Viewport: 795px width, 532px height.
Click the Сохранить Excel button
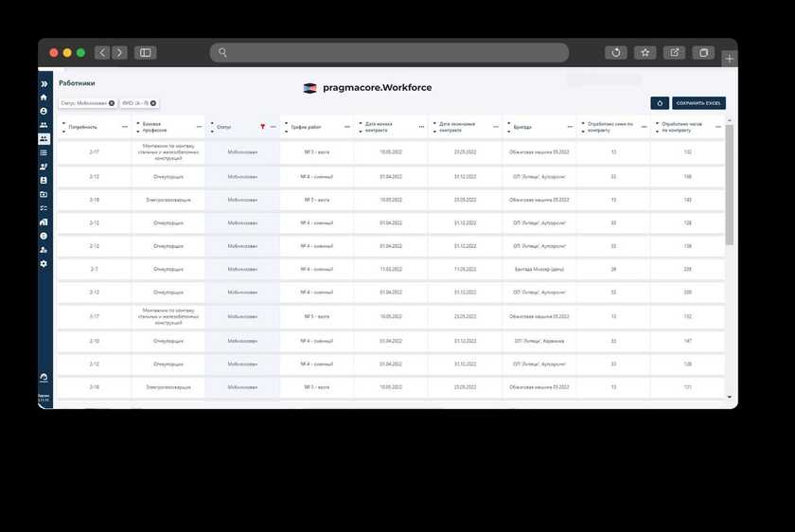pyautogui.click(x=698, y=103)
